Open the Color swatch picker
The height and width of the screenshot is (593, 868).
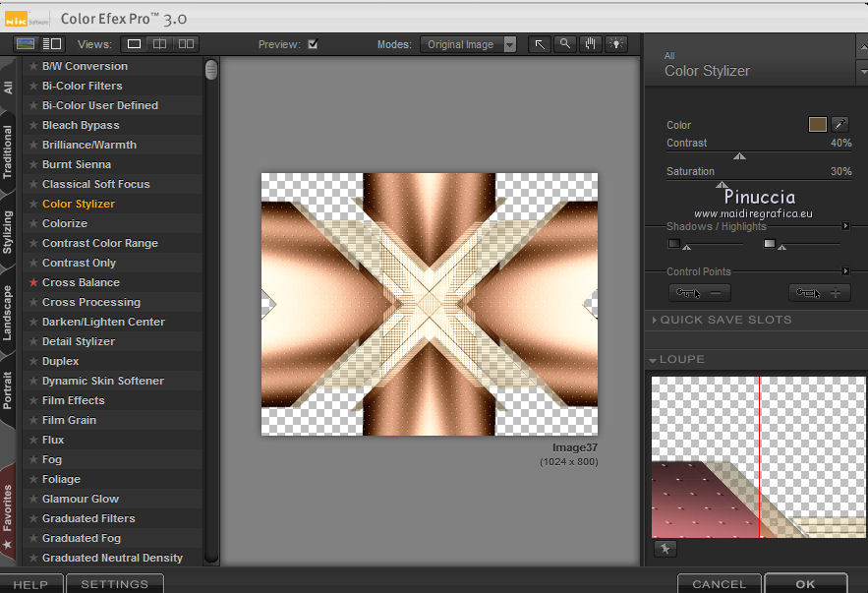[817, 125]
